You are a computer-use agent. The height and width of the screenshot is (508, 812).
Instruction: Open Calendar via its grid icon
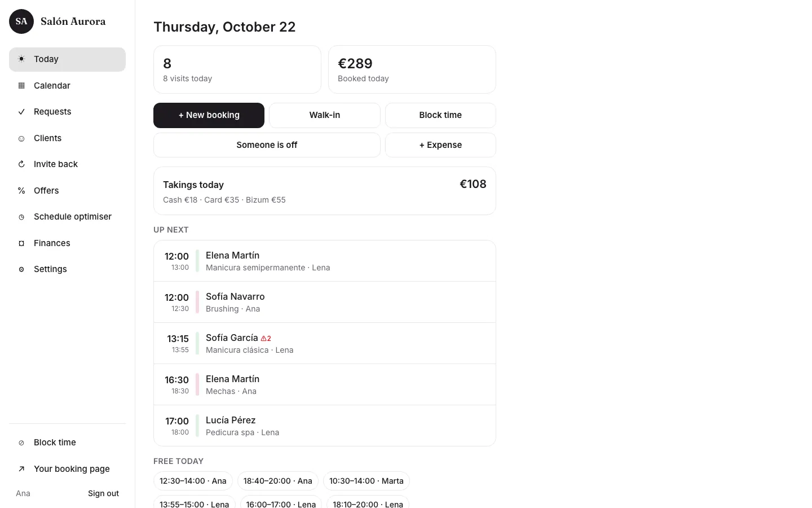21,86
